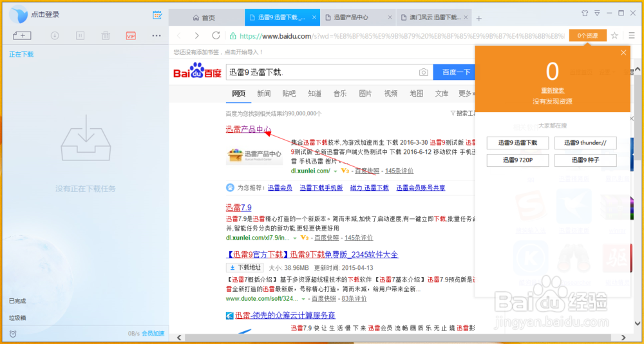Bookmark page with the star icon
Image resolution: width=644 pixels, height=344 pixels.
[x=614, y=36]
